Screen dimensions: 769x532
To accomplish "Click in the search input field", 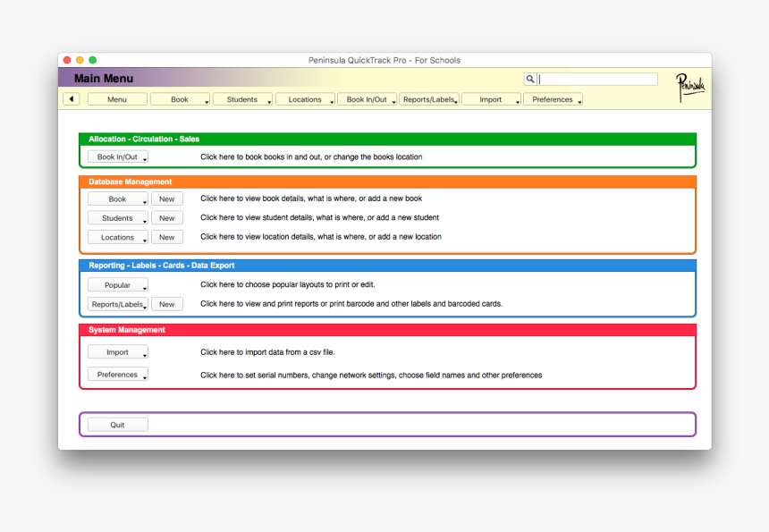I will click(x=597, y=80).
